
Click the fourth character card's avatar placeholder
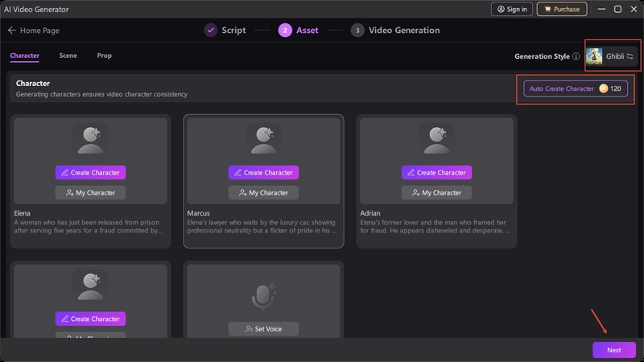point(90,286)
